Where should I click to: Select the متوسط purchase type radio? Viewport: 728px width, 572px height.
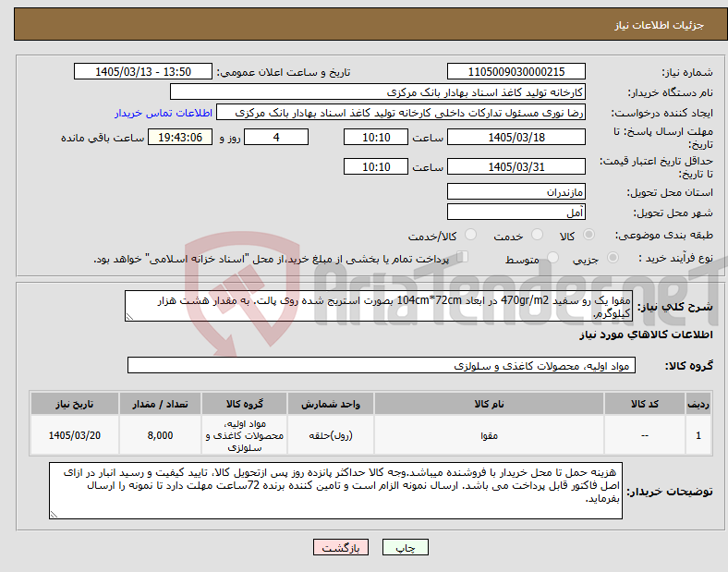(x=553, y=257)
